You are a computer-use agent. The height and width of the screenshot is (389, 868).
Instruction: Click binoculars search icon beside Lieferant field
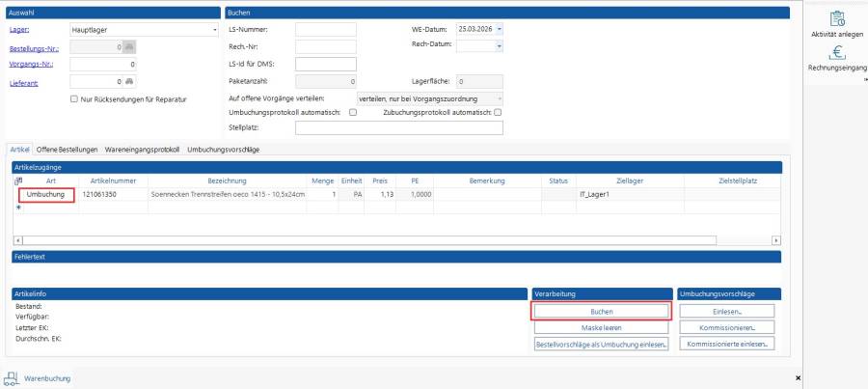[x=129, y=81]
